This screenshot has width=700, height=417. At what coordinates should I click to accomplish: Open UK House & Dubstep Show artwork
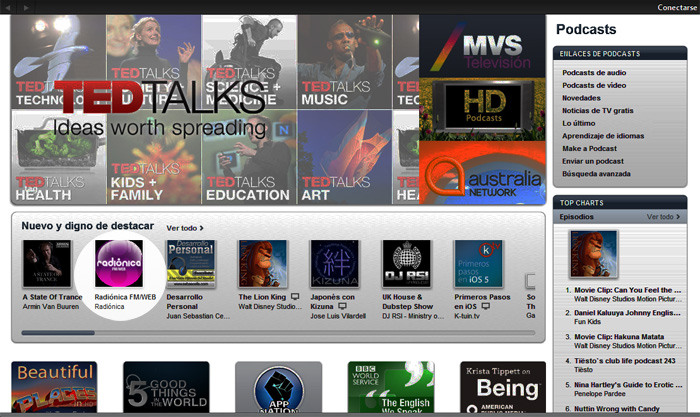pos(406,264)
